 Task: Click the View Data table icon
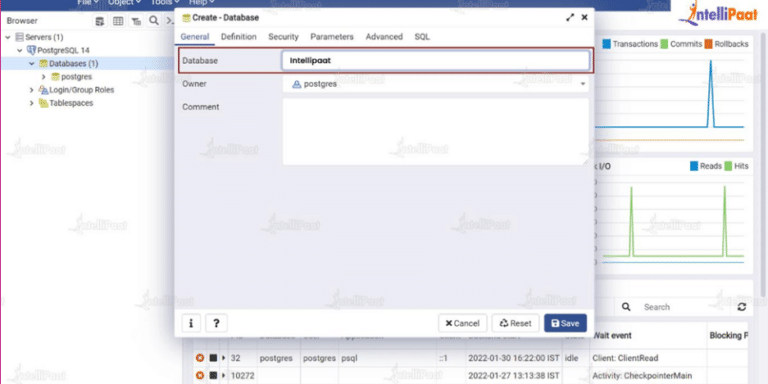tap(118, 21)
